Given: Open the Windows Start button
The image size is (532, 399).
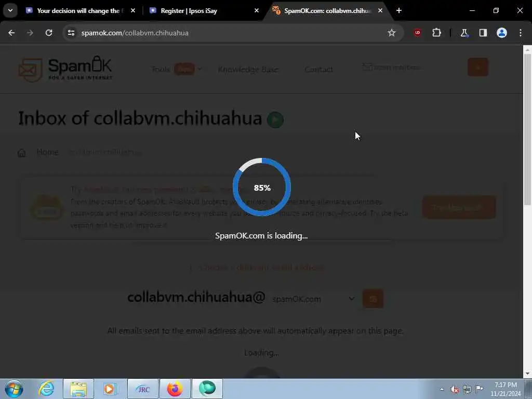Looking at the screenshot, I should pyautogui.click(x=14, y=389).
